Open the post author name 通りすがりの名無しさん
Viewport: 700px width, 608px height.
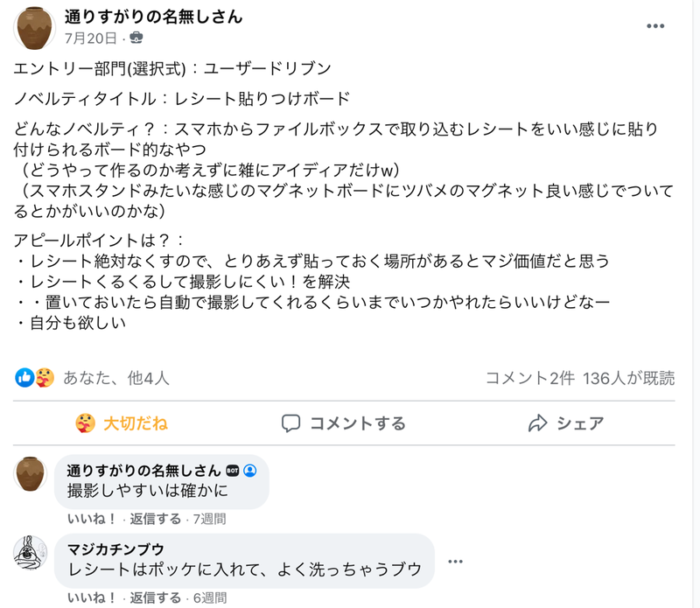153,17
